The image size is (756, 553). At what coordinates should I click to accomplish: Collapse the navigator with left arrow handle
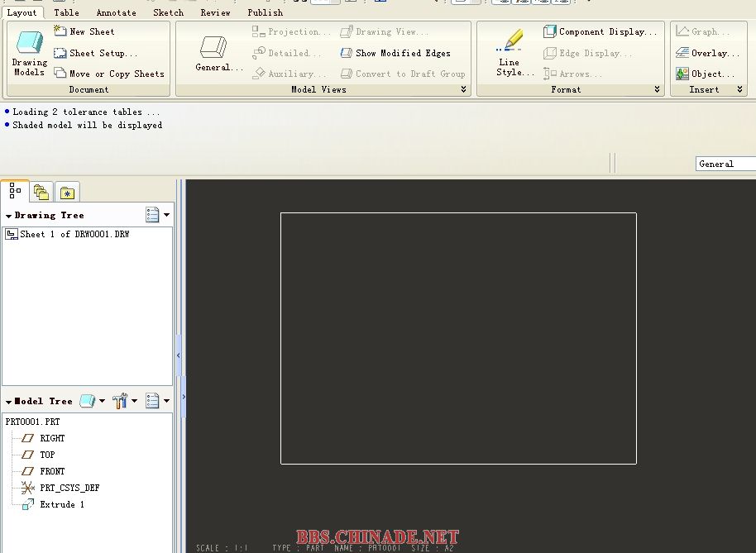click(x=179, y=355)
